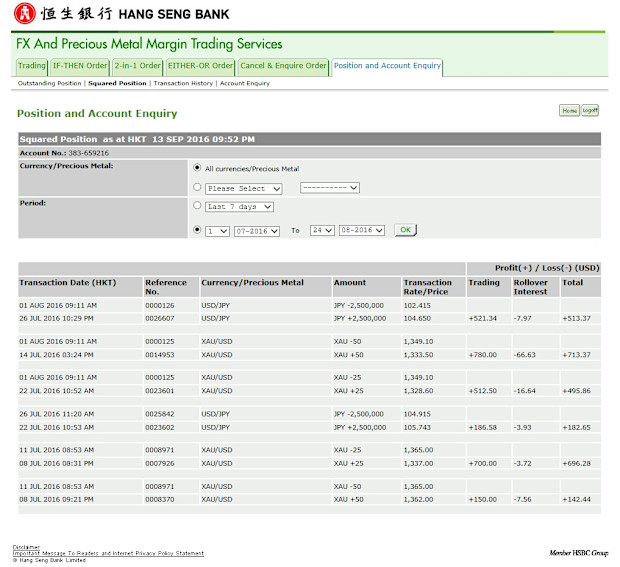This screenshot has height=567, width=620.
Task: Click transaction rate 102.415
Action: pos(417,306)
